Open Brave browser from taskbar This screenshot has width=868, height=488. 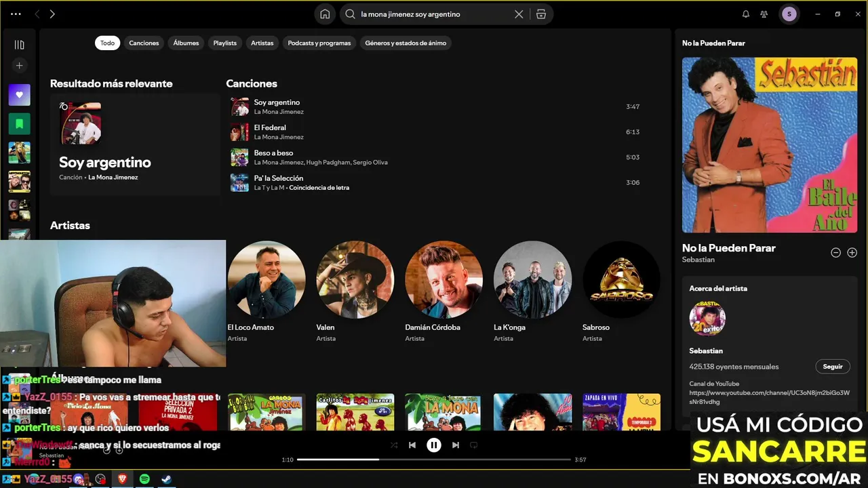coord(122,479)
